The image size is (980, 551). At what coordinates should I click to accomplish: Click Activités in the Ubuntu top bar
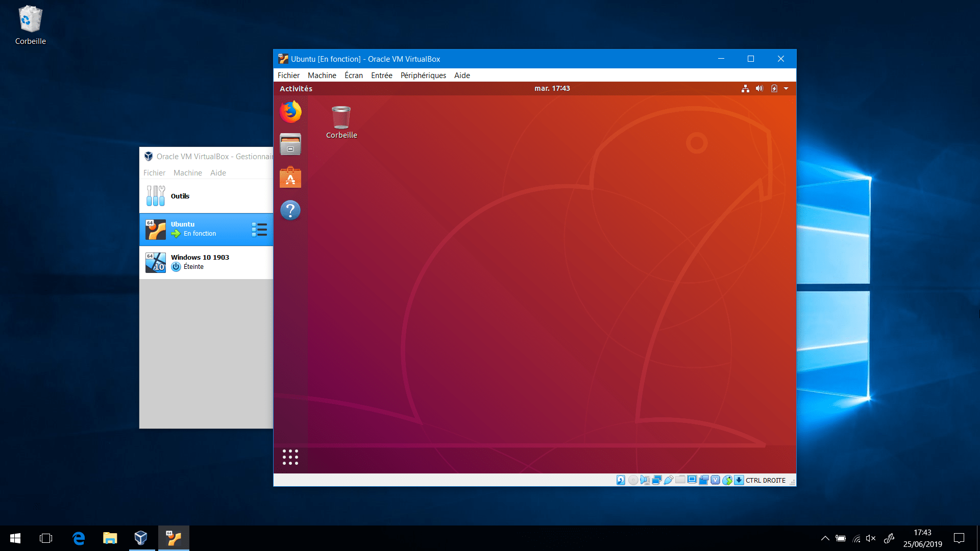tap(296, 89)
